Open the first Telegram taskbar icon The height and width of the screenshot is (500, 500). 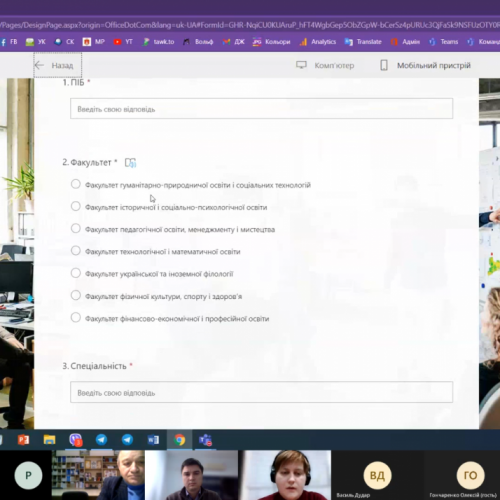[x=101, y=440]
